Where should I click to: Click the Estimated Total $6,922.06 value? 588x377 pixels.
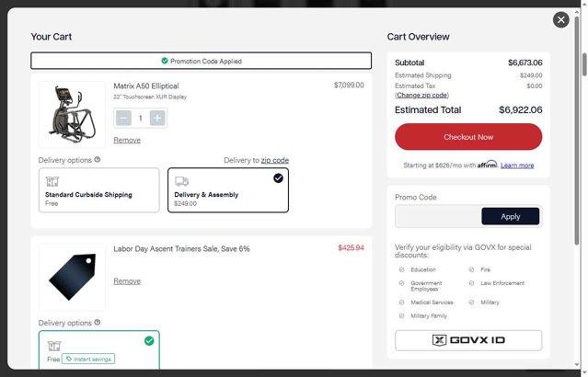point(521,109)
